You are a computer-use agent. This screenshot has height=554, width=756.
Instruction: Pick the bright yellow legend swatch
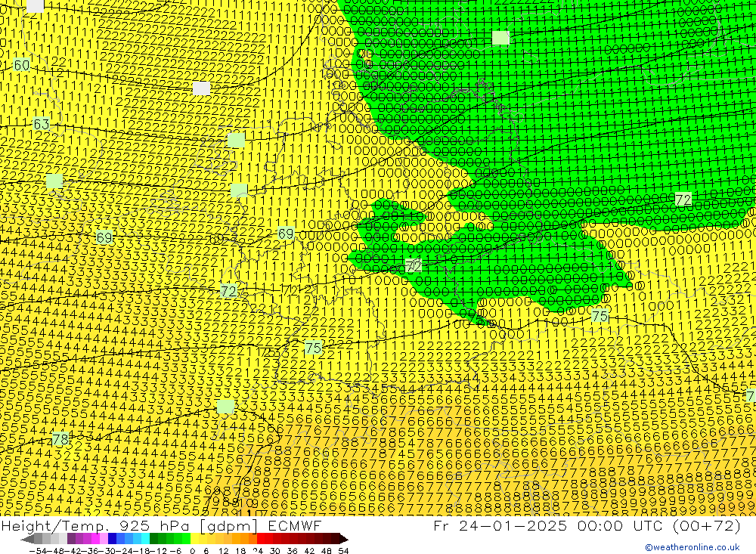[194, 539]
